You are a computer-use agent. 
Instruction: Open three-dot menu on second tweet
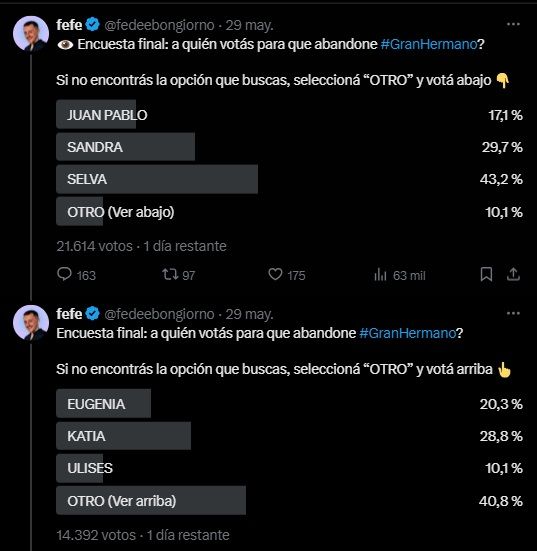click(513, 313)
